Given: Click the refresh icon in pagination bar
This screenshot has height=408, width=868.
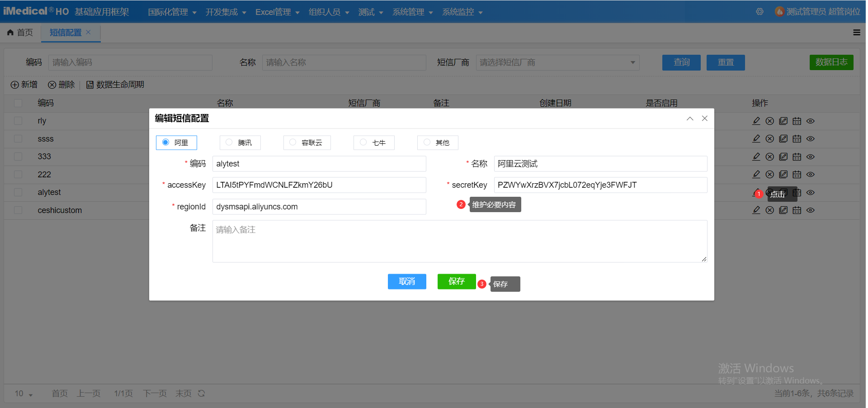Looking at the screenshot, I should [x=202, y=394].
